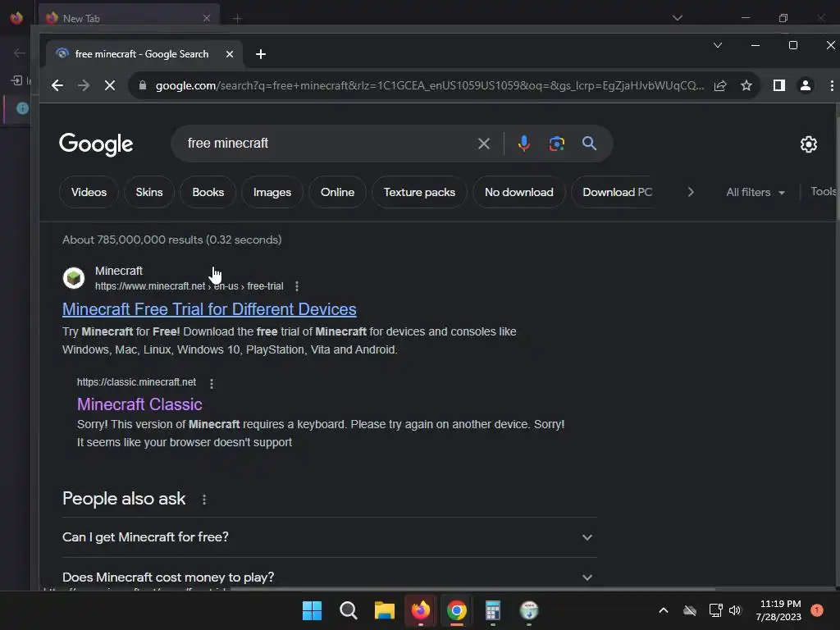The height and width of the screenshot is (630, 840).
Task: Click Chrome icon in the taskbar
Action: 456,610
